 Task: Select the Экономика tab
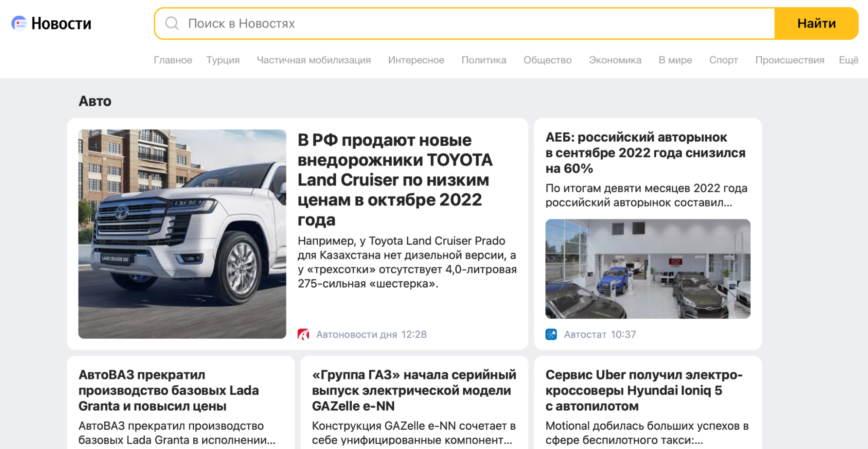(x=615, y=60)
